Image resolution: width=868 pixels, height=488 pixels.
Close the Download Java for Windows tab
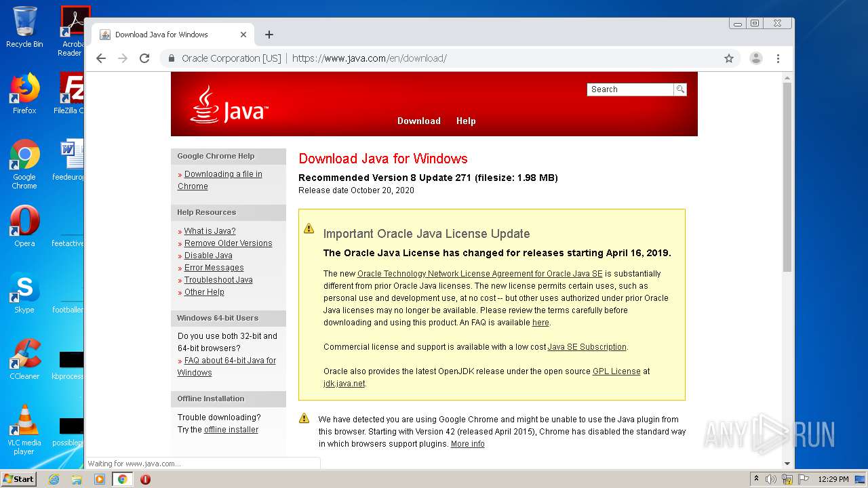pyautogui.click(x=243, y=35)
